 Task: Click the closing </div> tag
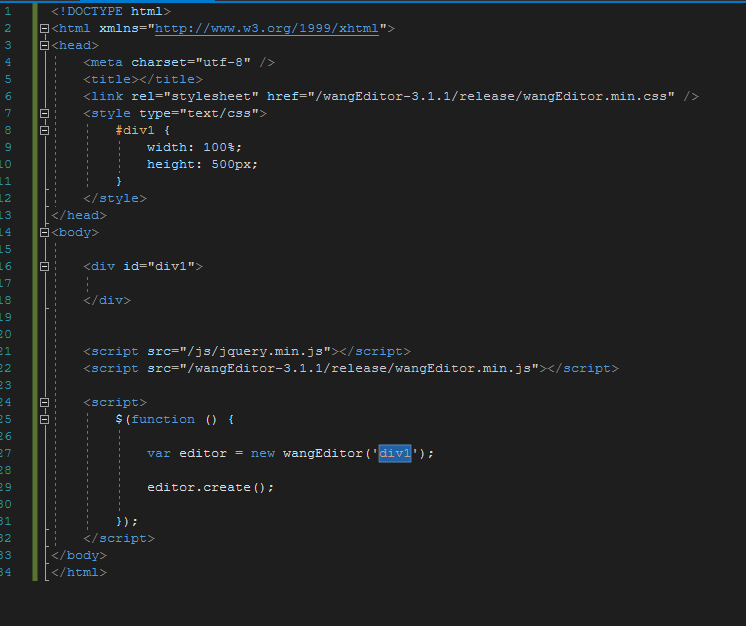(107, 301)
